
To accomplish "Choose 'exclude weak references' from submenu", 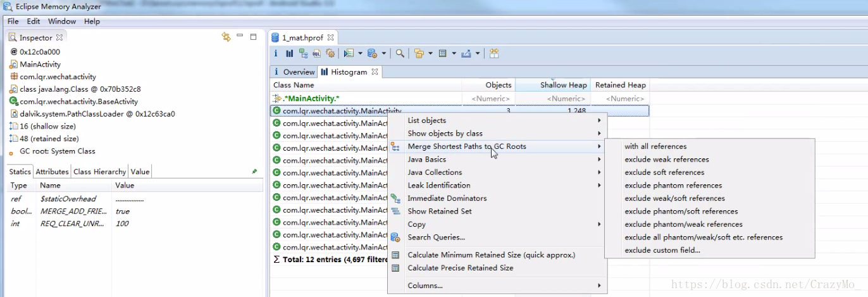I will [x=666, y=160].
